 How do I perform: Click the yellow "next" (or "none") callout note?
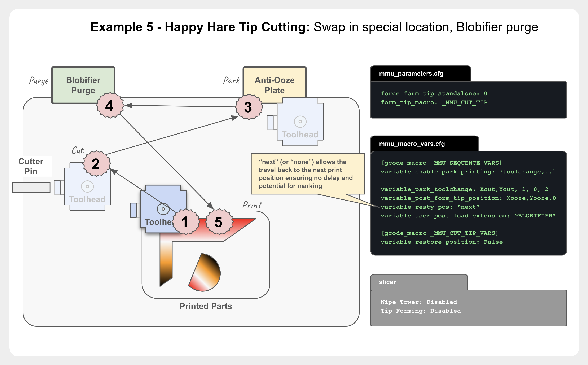(x=308, y=174)
